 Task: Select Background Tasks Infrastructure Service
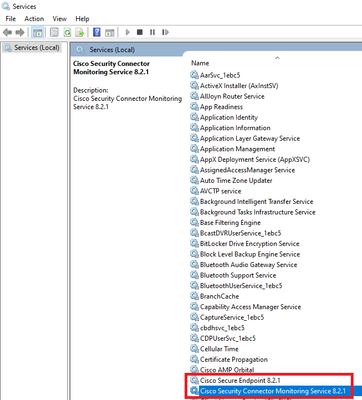coord(257,212)
